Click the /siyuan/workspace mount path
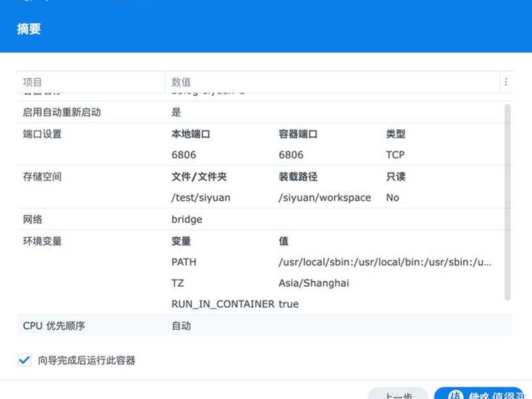Viewport: 532px width, 399px height. (x=325, y=198)
